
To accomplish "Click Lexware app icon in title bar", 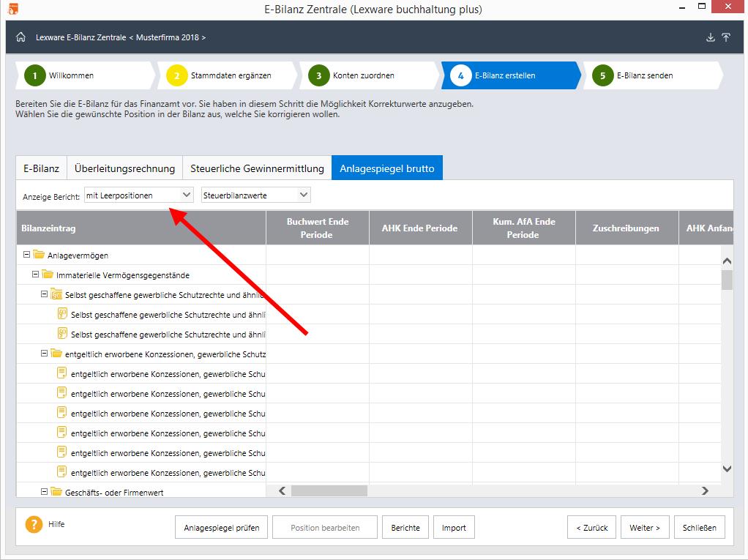I will [13, 9].
